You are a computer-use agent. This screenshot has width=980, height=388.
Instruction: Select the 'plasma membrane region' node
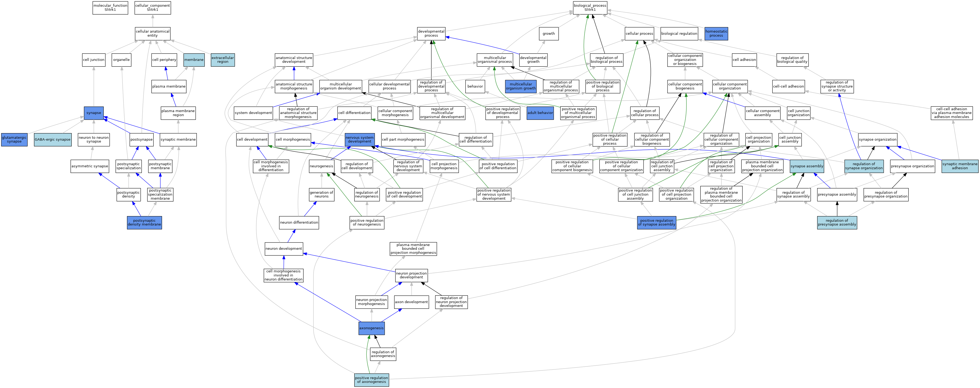coord(178,113)
